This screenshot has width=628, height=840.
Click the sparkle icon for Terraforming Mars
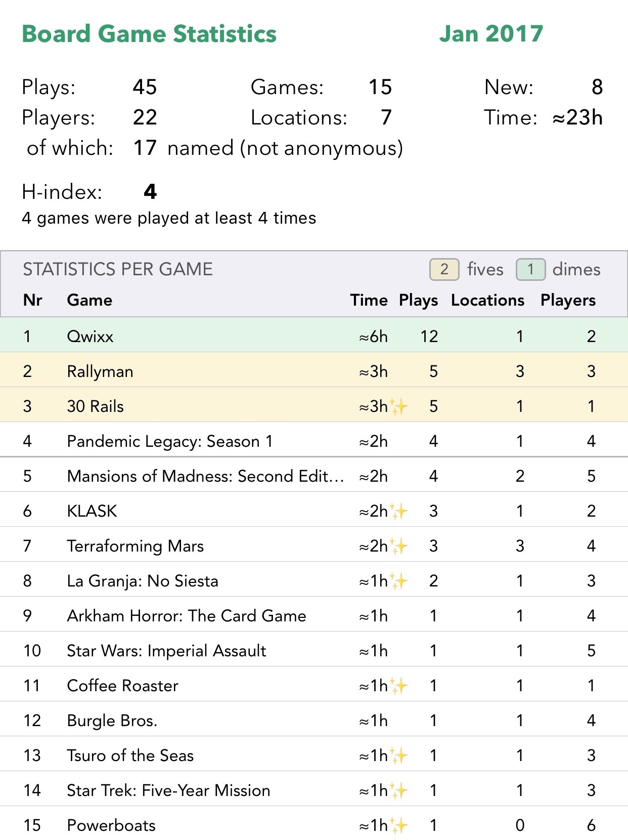pos(398,546)
